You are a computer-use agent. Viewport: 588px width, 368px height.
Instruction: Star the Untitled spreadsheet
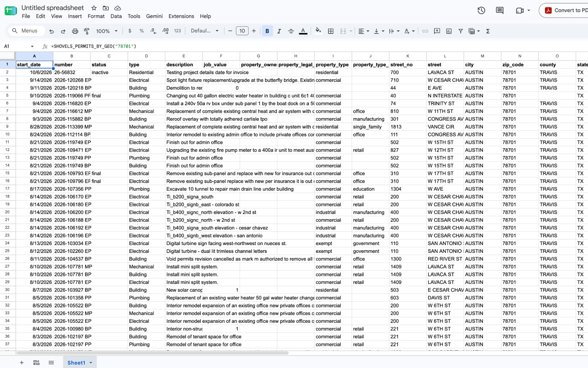coord(94,8)
